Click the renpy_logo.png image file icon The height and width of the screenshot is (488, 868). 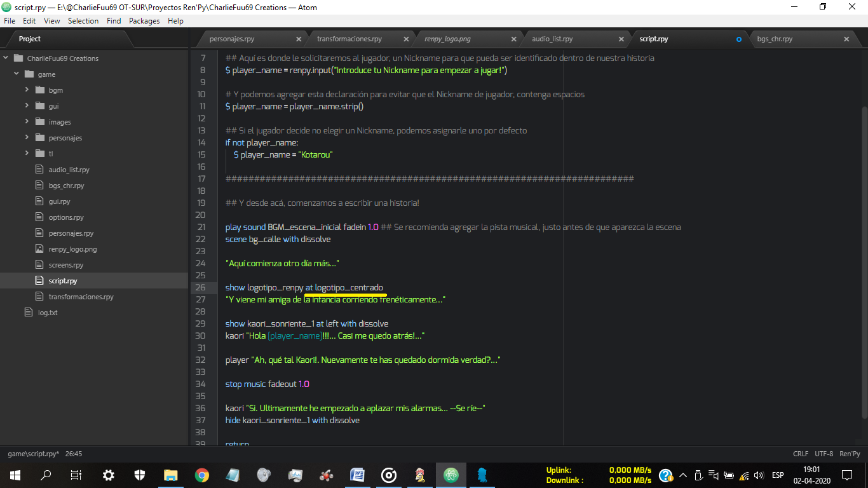click(39, 249)
